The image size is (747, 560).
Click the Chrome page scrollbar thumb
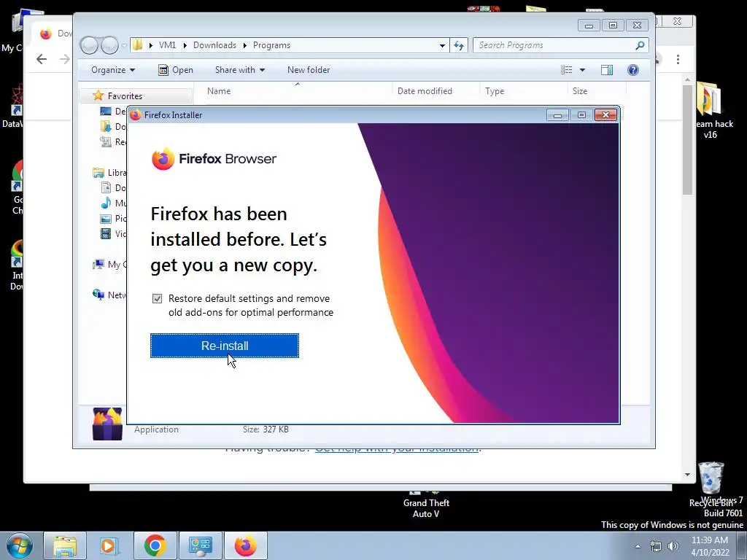687,140
